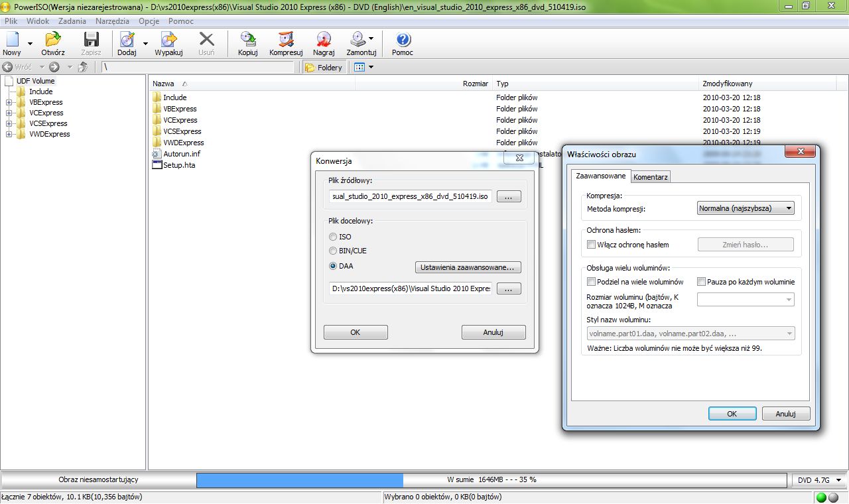Click the view mode grid icon
This screenshot has width=849, height=504.
[359, 67]
